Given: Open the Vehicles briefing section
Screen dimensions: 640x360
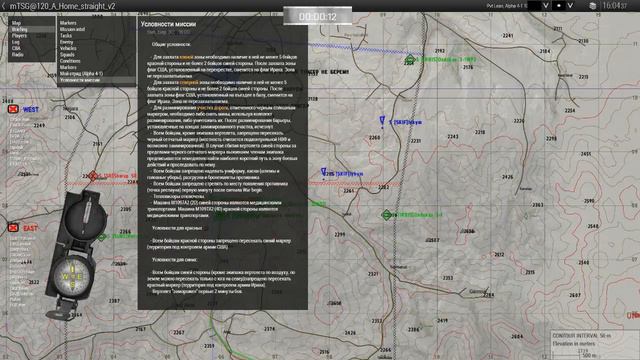Looking at the screenshot, I should 68,48.
